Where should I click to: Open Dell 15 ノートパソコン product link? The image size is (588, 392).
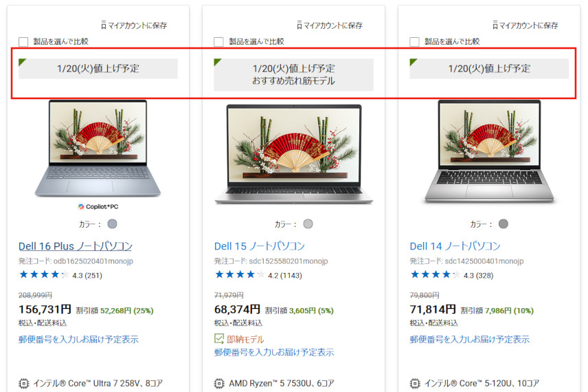[x=259, y=246]
